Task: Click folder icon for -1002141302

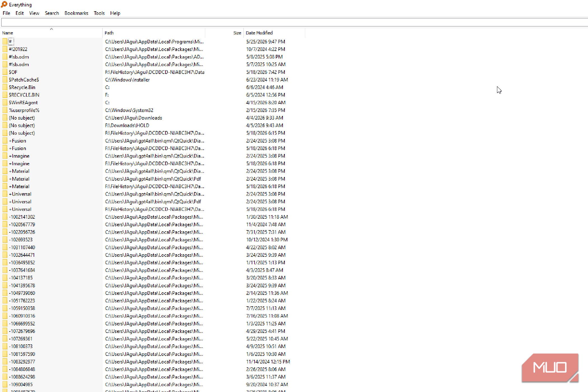Action: click(x=5, y=217)
